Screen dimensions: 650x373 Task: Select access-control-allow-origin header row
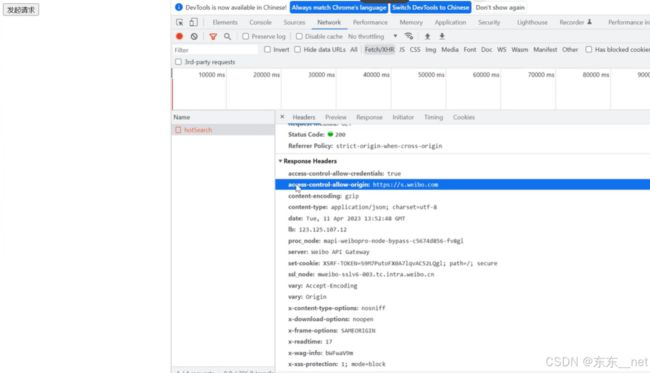coord(463,184)
